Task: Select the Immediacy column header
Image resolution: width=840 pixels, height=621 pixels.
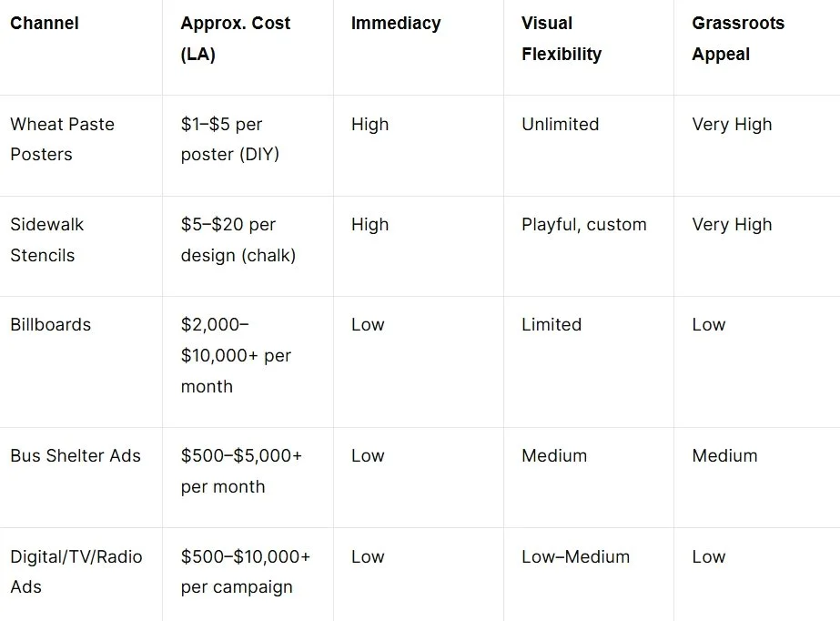Action: [395, 23]
